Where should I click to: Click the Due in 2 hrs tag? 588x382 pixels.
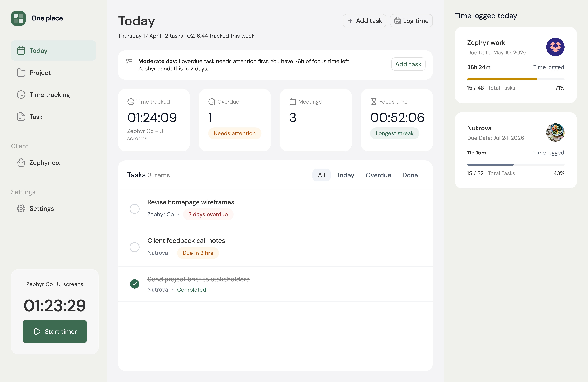point(198,253)
